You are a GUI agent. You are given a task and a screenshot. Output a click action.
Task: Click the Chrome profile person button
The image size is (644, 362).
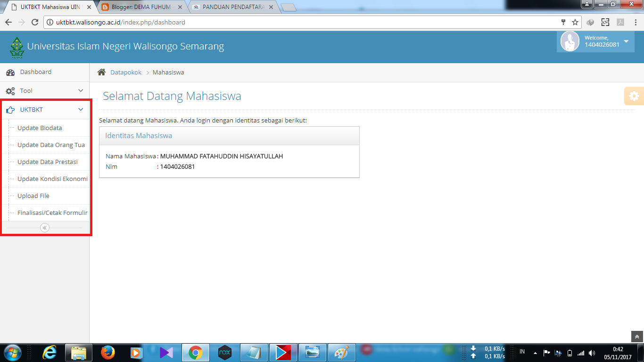point(587,4)
